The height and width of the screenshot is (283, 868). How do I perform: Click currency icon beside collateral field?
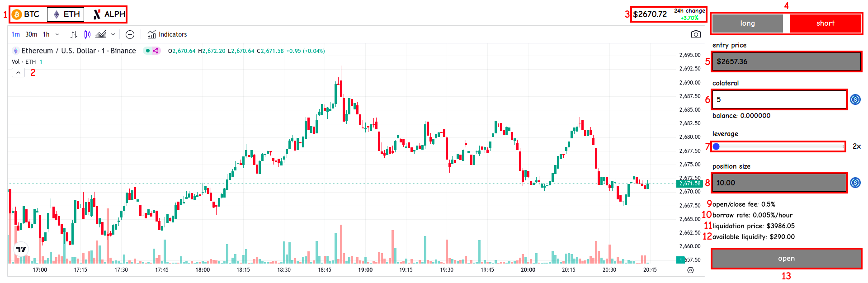(x=855, y=99)
